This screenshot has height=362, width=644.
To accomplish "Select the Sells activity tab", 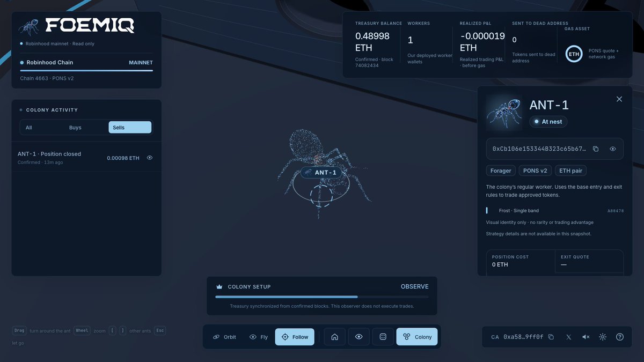I will (130, 128).
